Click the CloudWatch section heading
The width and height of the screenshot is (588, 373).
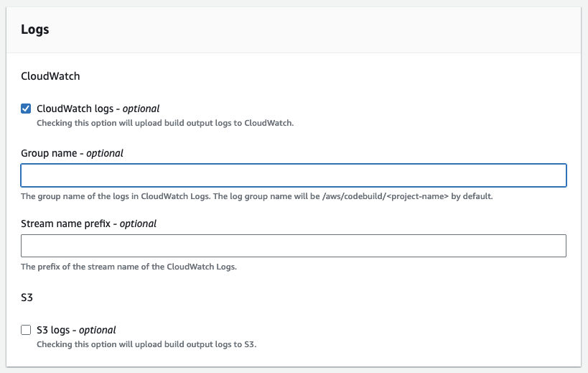(x=50, y=75)
